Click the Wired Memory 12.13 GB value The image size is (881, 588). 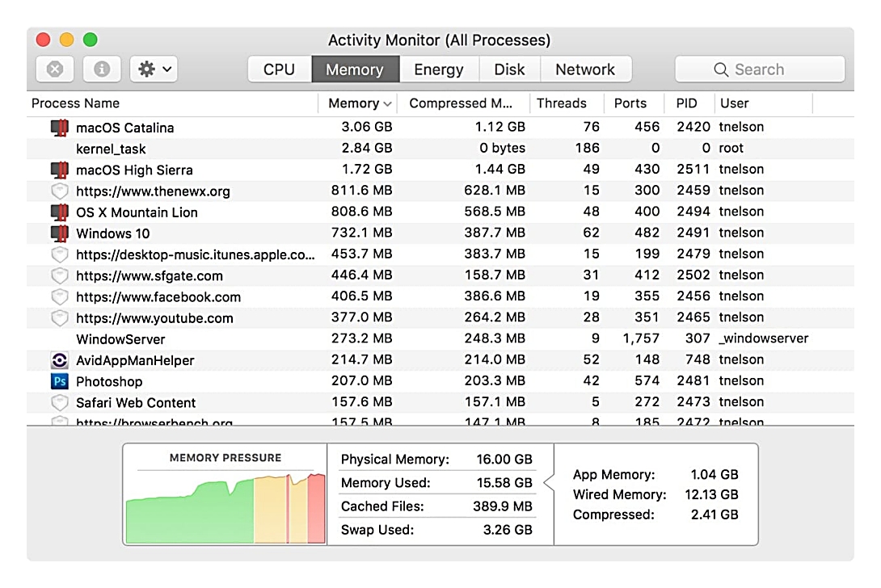pyautogui.click(x=711, y=495)
